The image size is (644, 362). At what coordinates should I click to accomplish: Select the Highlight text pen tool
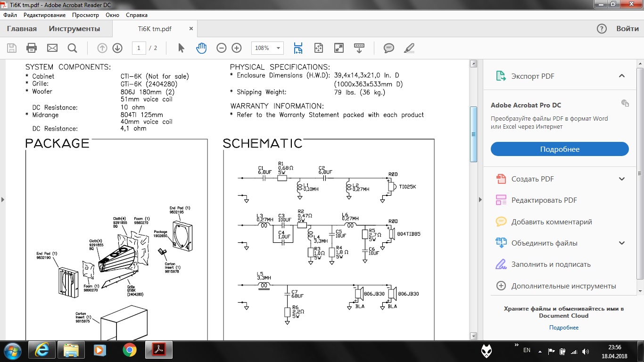[x=409, y=48]
